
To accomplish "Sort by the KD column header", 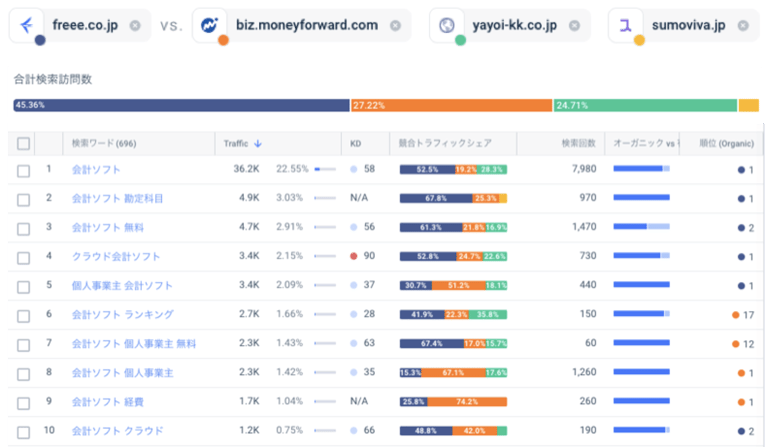I will click(x=356, y=143).
